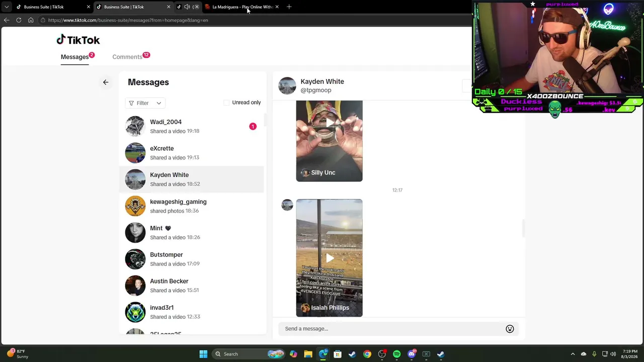The image size is (644, 362).
Task: Toggle the Unread only checkbox
Action: pyautogui.click(x=226, y=103)
